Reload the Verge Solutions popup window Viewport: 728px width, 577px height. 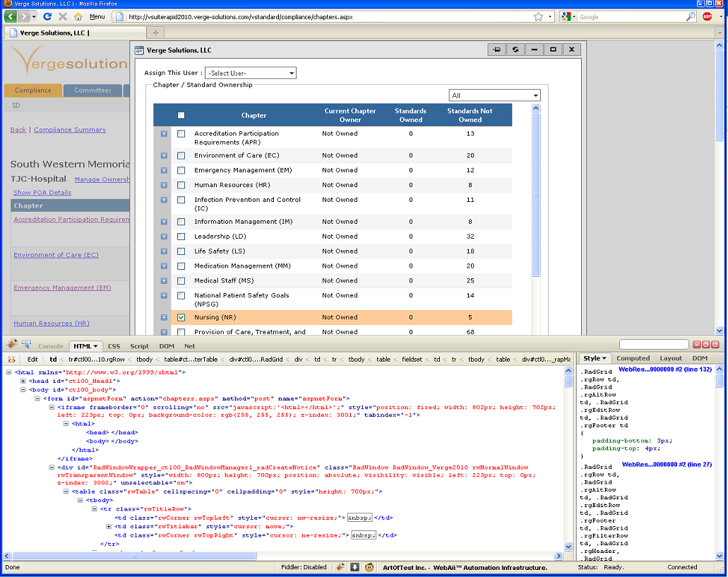coord(516,49)
